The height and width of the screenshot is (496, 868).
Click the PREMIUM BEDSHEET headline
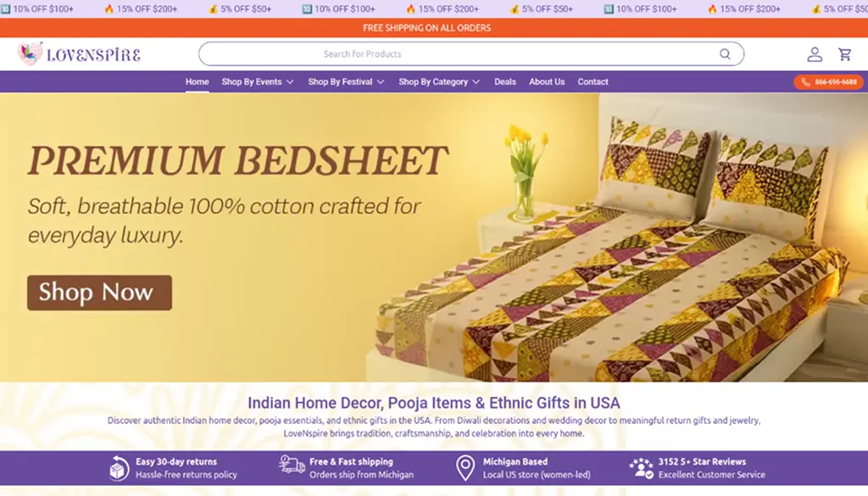[x=237, y=160]
